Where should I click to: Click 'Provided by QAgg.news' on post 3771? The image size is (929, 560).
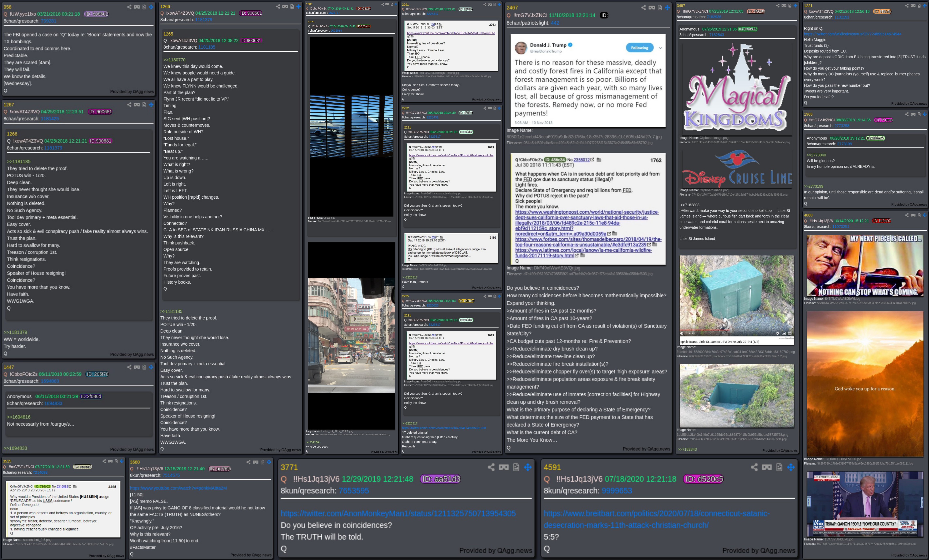[x=495, y=550]
